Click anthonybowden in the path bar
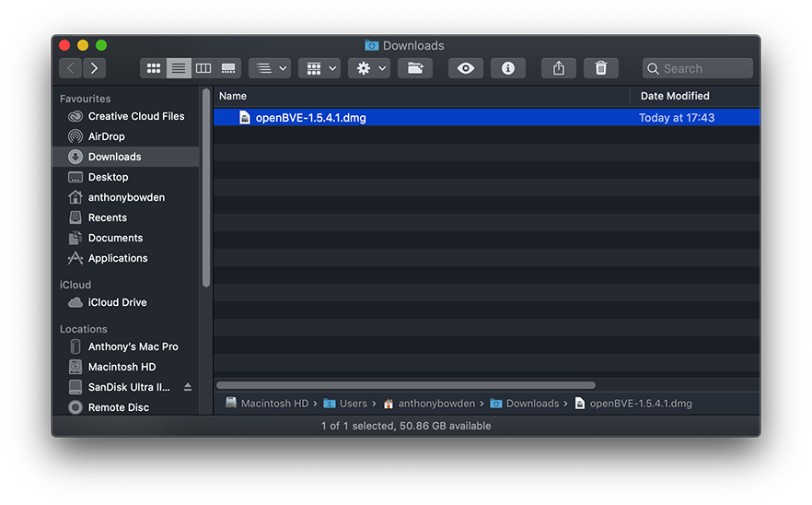 pos(429,404)
